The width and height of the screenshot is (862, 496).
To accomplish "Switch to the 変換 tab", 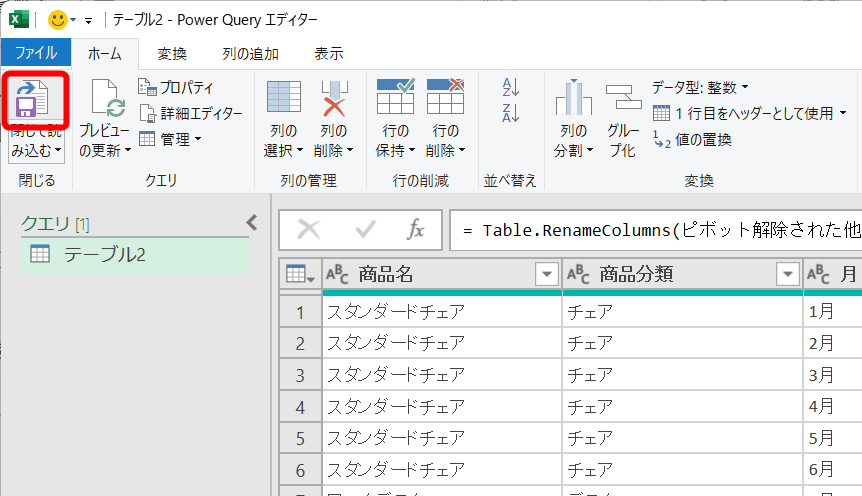I will click(x=172, y=53).
